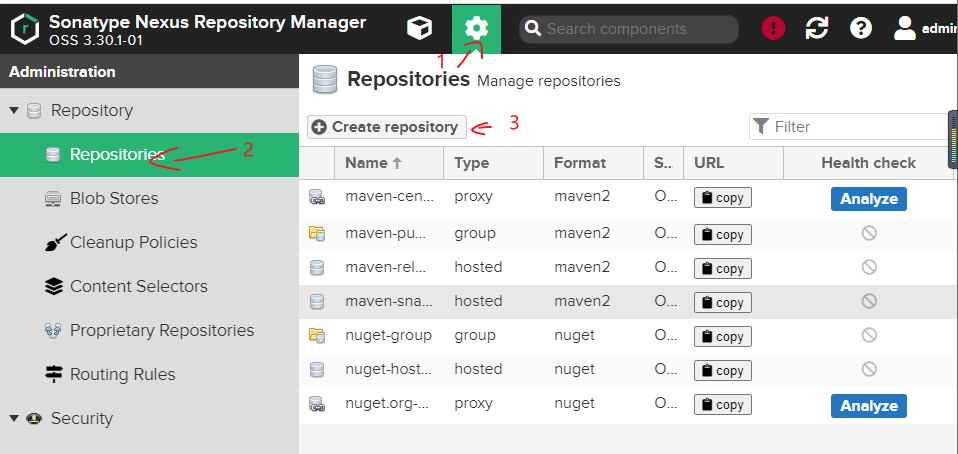Sort by the URL column header
The image size is (958, 454).
coord(733,163)
